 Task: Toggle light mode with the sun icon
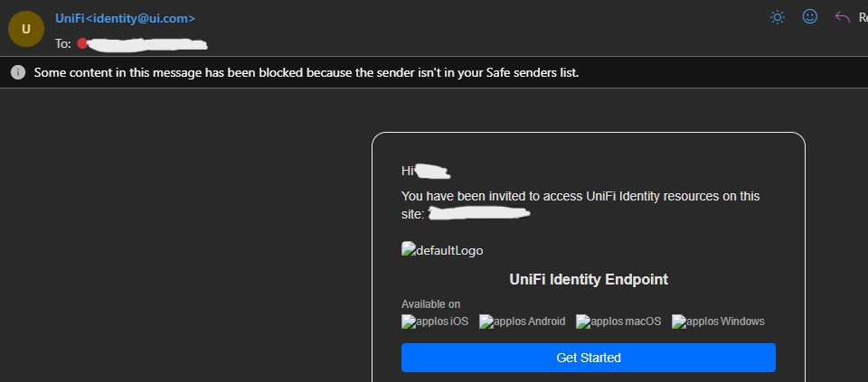pyautogui.click(x=777, y=17)
